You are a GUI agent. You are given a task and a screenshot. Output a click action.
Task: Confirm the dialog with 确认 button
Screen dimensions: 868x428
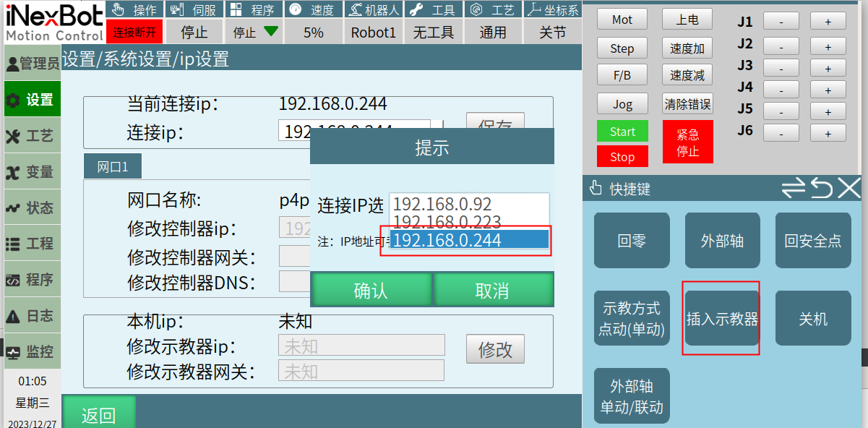371,291
